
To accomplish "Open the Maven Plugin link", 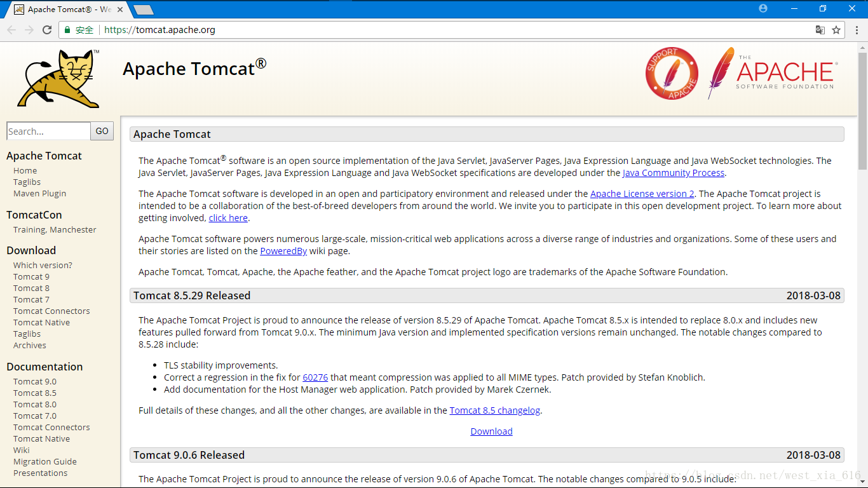I will (x=40, y=193).
